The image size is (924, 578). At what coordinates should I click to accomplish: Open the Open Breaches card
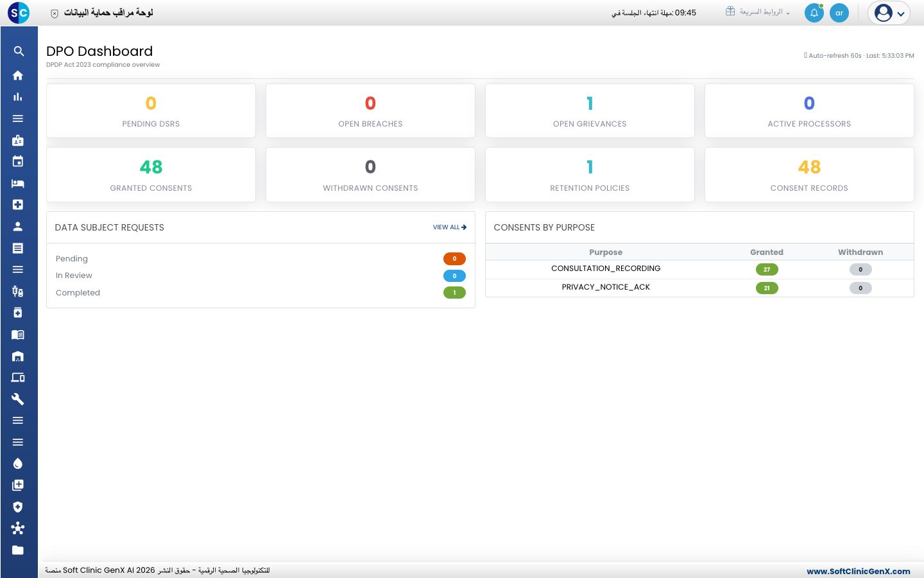tap(370, 110)
